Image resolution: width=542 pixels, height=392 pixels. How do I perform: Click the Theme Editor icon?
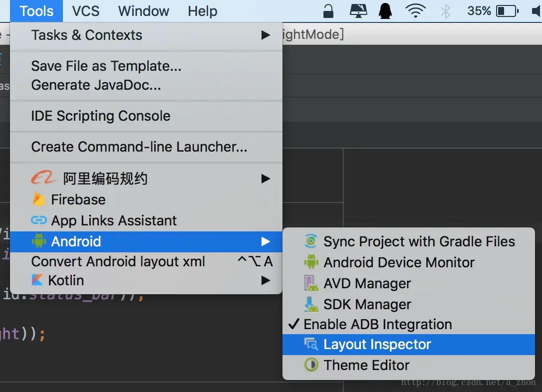pos(311,365)
